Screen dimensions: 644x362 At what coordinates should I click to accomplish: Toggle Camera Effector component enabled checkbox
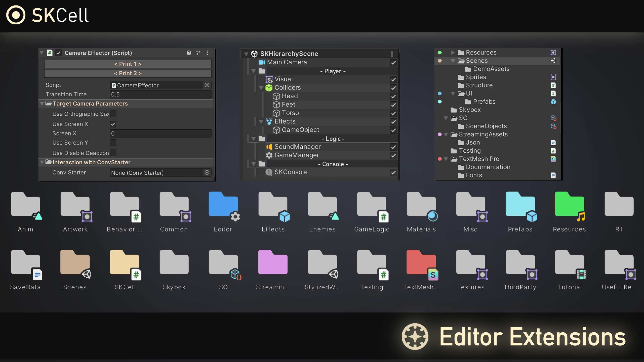tap(59, 53)
